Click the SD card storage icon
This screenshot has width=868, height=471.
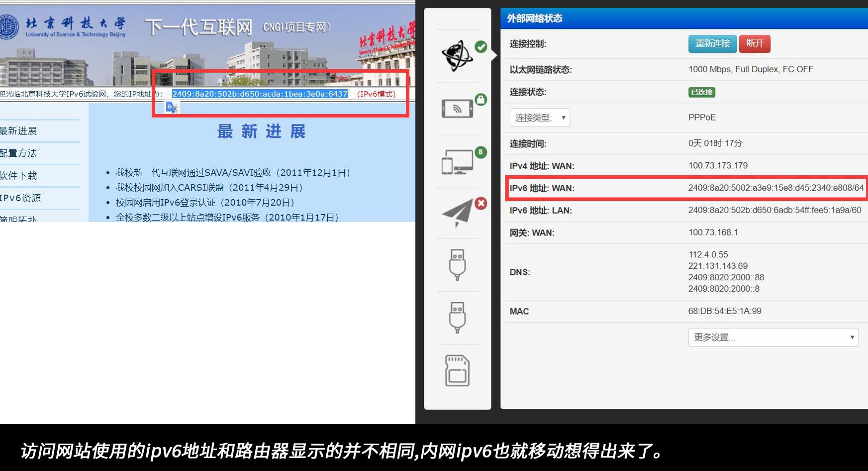[x=458, y=371]
